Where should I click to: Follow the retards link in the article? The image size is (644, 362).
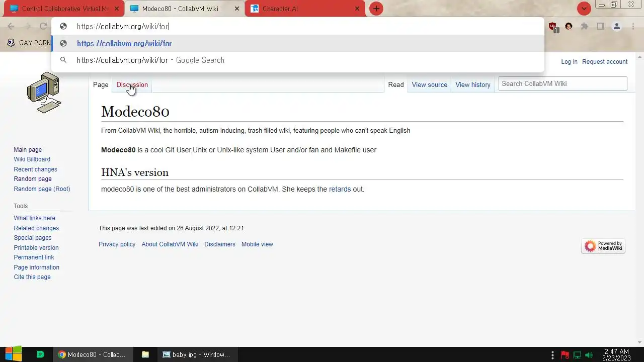[x=340, y=189]
